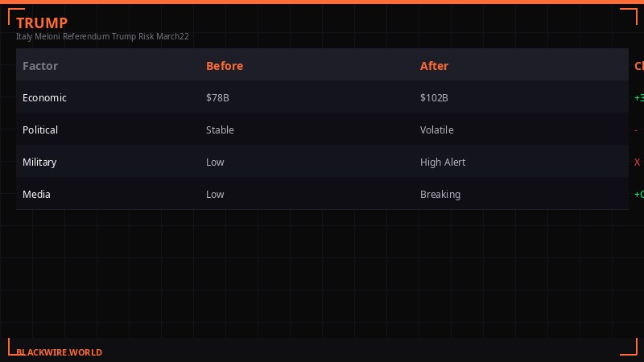Click the Stable cell
The image size is (644, 362).
pyautogui.click(x=220, y=130)
